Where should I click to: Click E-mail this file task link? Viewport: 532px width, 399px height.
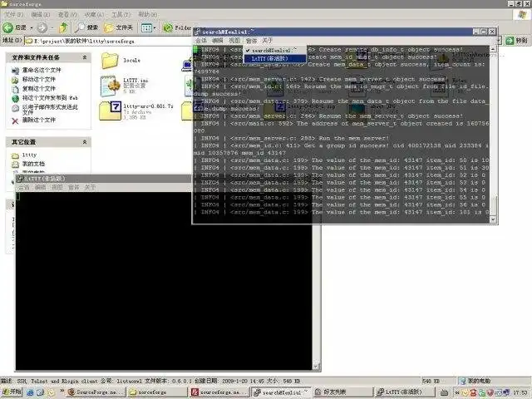click(x=50, y=109)
